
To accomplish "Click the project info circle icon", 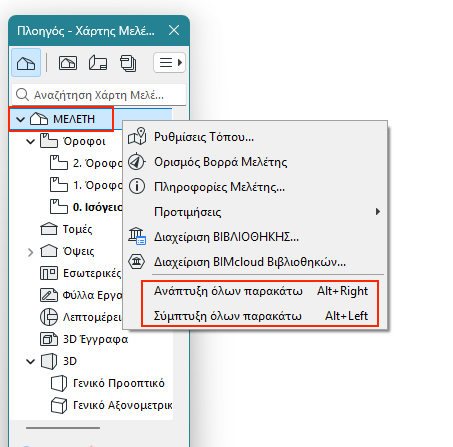I will (137, 186).
